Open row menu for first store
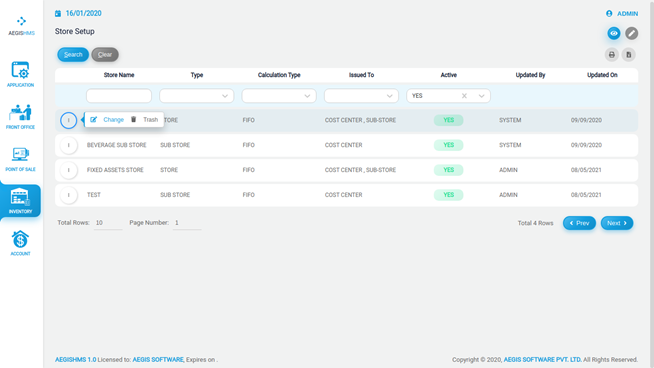This screenshot has height=368, width=654. point(68,120)
